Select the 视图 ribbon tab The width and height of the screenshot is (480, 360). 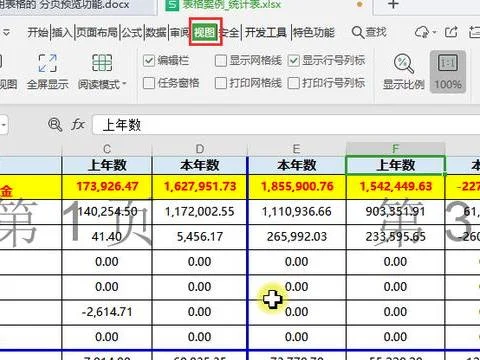205,32
